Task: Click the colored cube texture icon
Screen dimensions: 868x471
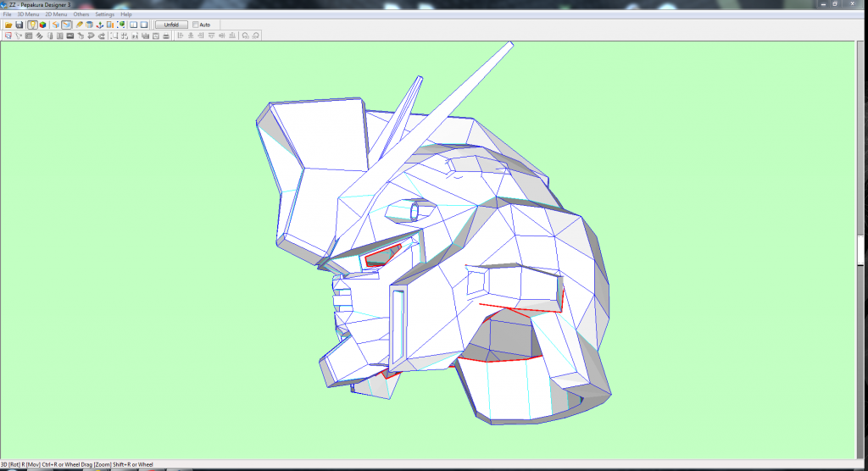Action: pyautogui.click(x=42, y=25)
